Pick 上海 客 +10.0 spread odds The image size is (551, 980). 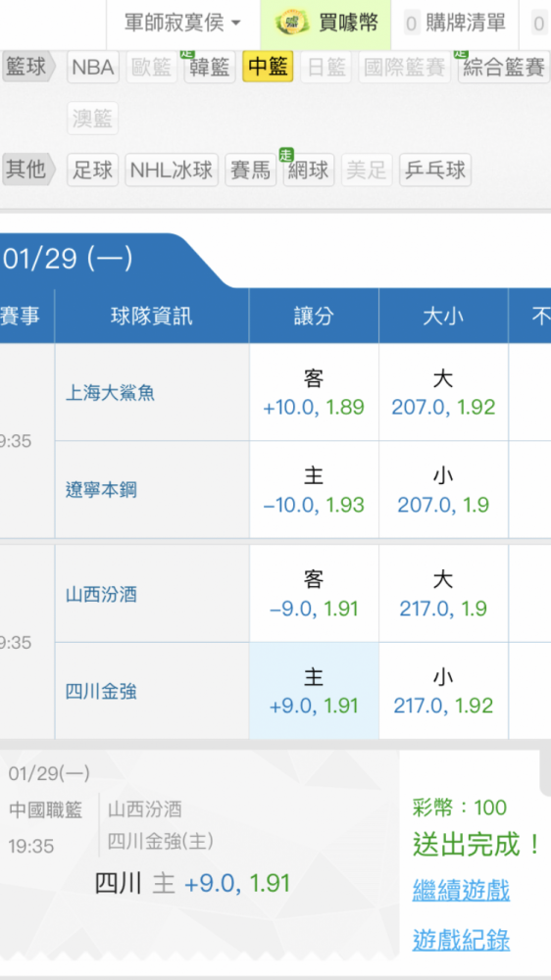coord(314,393)
